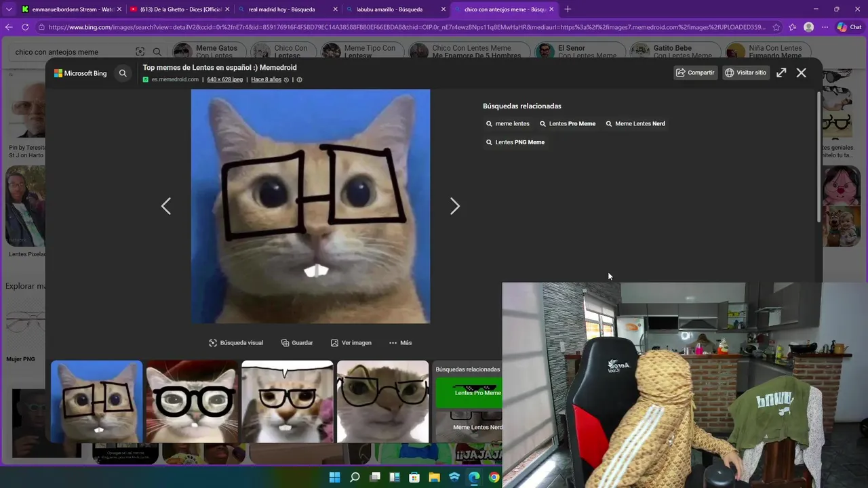Start Búsqueda visual on the image
868x488 pixels.
pos(236,343)
